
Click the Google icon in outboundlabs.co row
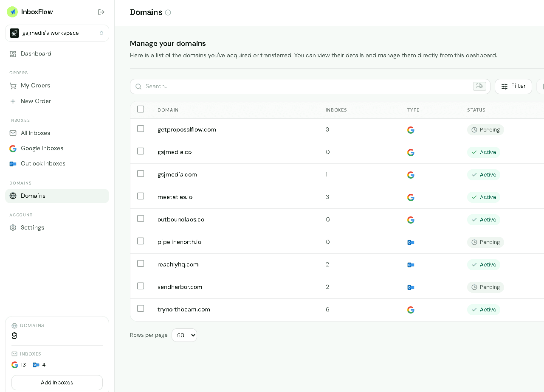pyautogui.click(x=411, y=220)
